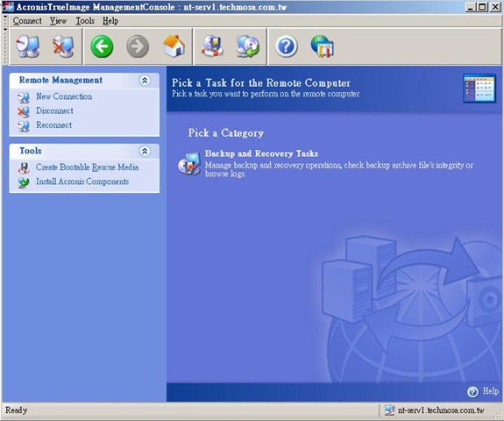Click the globe Acronis web toolbar icon
Image resolution: width=504 pixels, height=421 pixels.
pyautogui.click(x=322, y=46)
